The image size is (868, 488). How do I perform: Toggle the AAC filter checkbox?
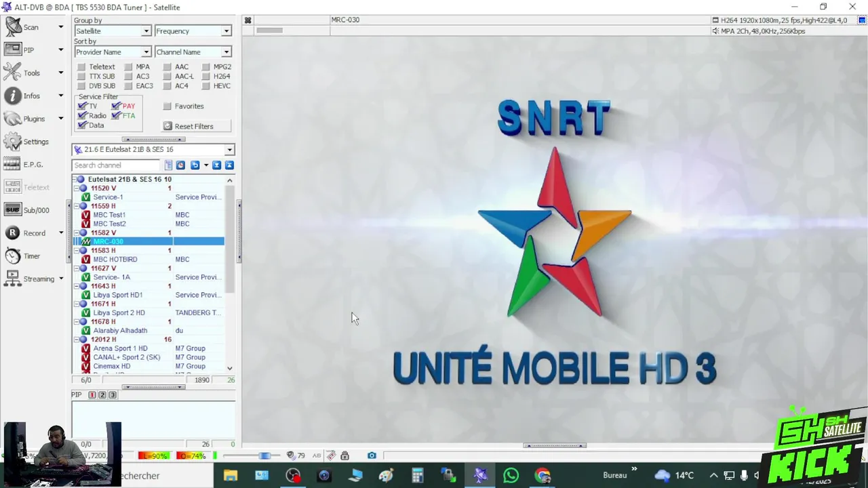pyautogui.click(x=167, y=67)
